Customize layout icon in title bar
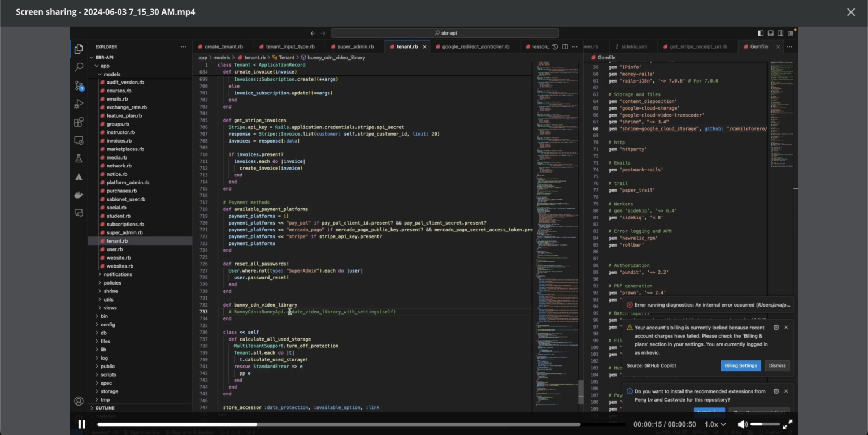The width and height of the screenshot is (868, 435). (x=791, y=33)
